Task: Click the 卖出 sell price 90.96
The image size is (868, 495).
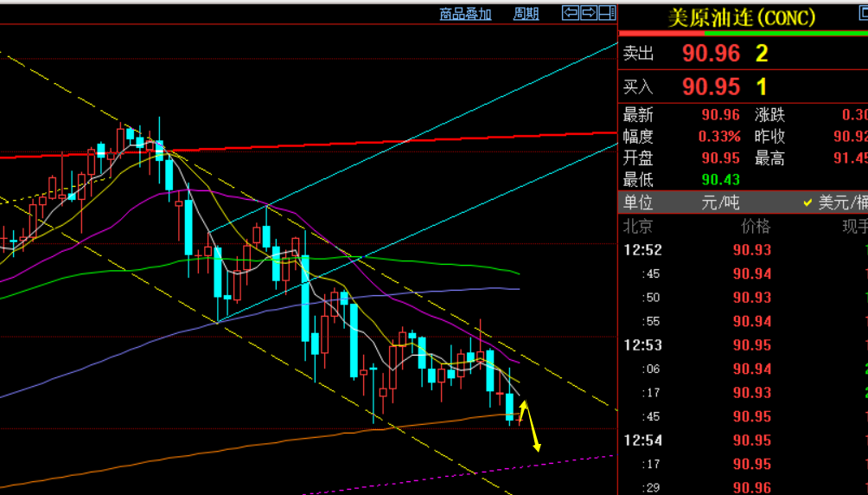Action: (x=711, y=53)
